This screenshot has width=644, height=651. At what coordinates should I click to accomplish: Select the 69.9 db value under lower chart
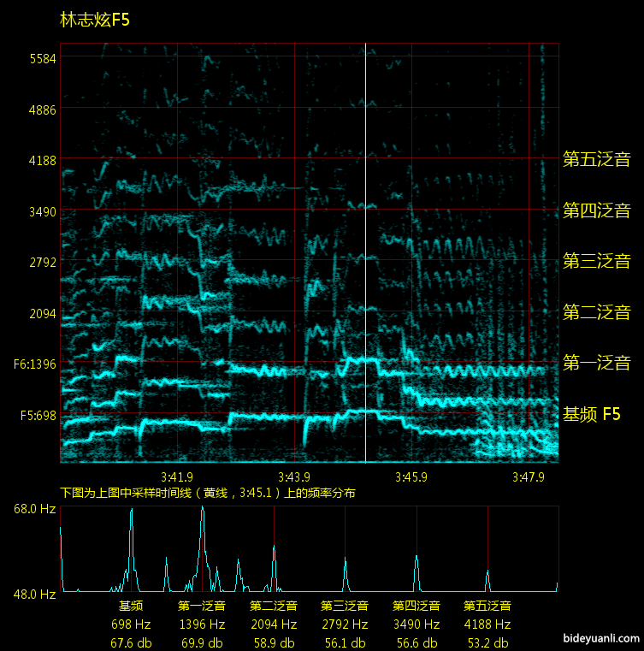pyautogui.click(x=202, y=642)
